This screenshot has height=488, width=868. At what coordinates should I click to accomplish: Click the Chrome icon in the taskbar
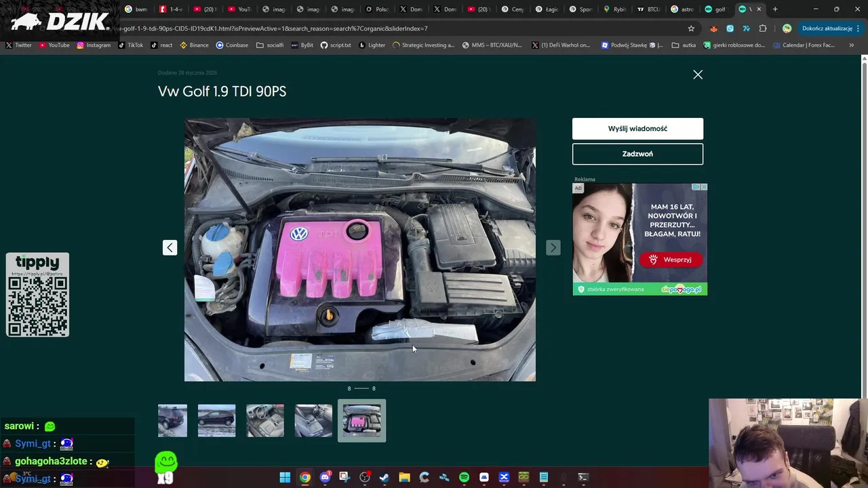click(x=305, y=477)
